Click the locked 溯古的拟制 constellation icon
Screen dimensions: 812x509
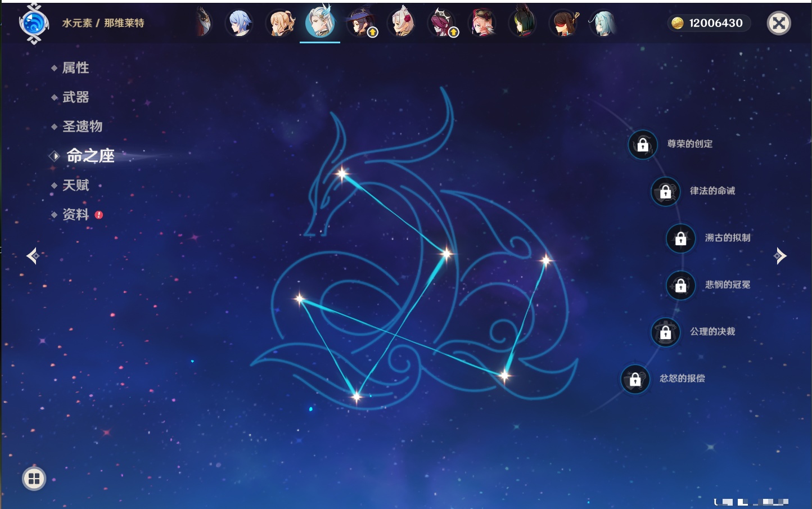point(680,238)
